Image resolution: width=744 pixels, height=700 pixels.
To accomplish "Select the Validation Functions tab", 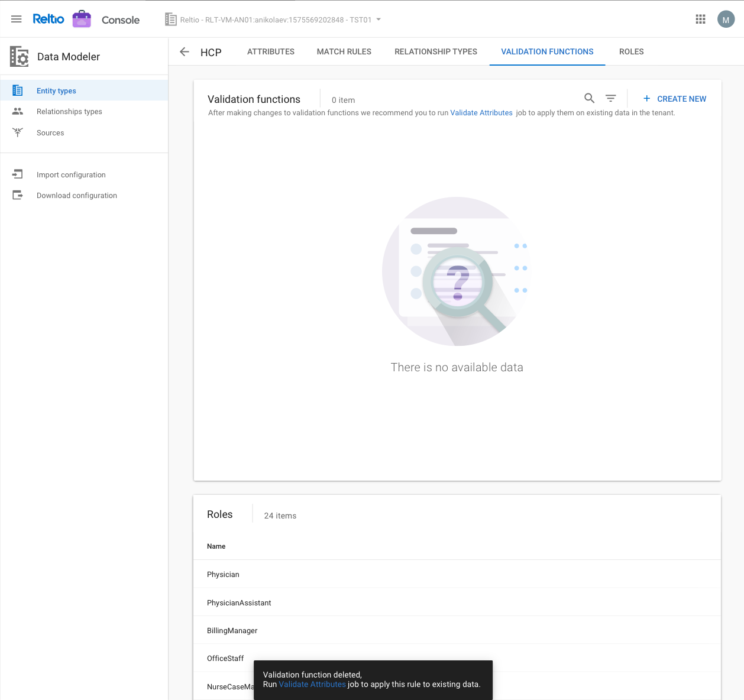I will click(547, 51).
